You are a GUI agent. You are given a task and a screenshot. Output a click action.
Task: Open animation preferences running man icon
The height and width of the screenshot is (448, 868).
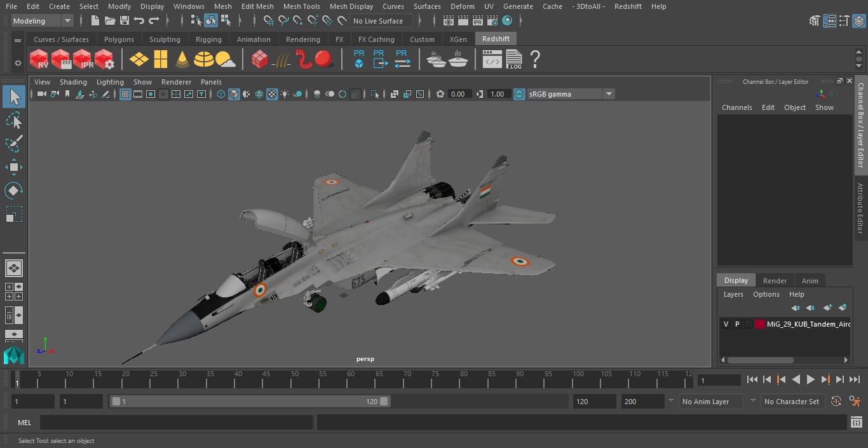[x=855, y=402]
